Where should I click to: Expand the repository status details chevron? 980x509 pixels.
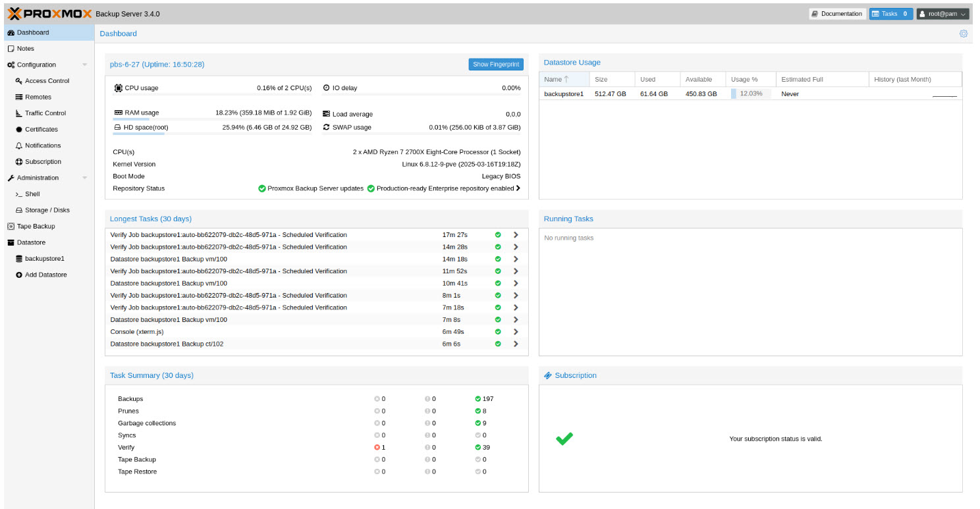pyautogui.click(x=518, y=188)
